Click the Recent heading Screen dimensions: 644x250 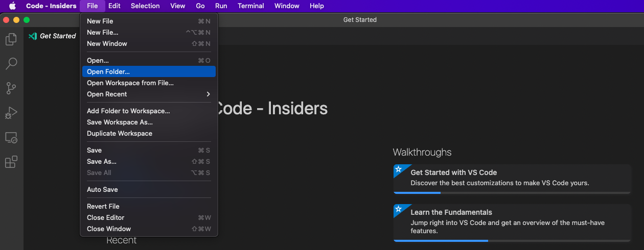click(x=121, y=240)
